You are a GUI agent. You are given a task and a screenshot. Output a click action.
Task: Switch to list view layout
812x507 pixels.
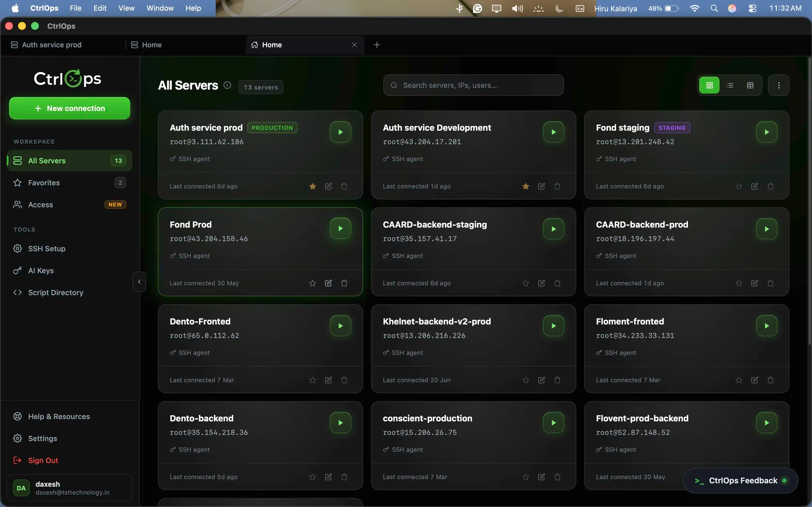(730, 85)
